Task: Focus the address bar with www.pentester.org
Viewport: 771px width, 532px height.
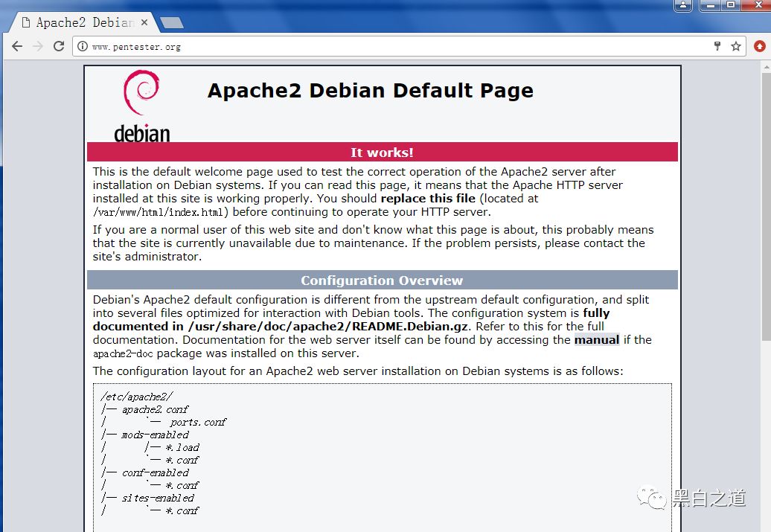Action: click(x=394, y=47)
